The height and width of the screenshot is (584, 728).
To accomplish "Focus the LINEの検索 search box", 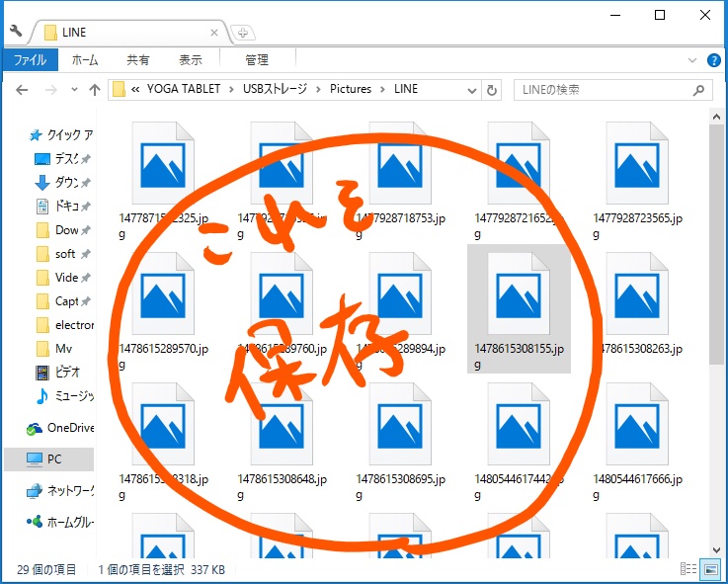I will (x=612, y=90).
